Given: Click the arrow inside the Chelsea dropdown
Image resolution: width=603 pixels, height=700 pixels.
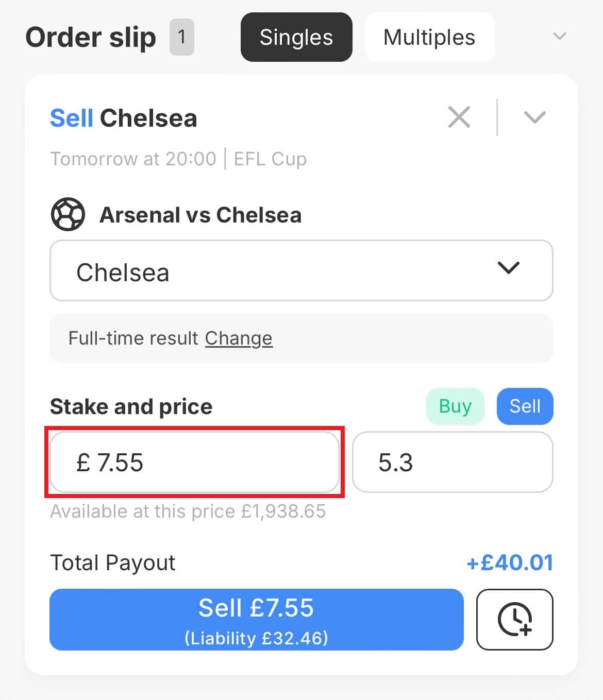Looking at the screenshot, I should [508, 268].
